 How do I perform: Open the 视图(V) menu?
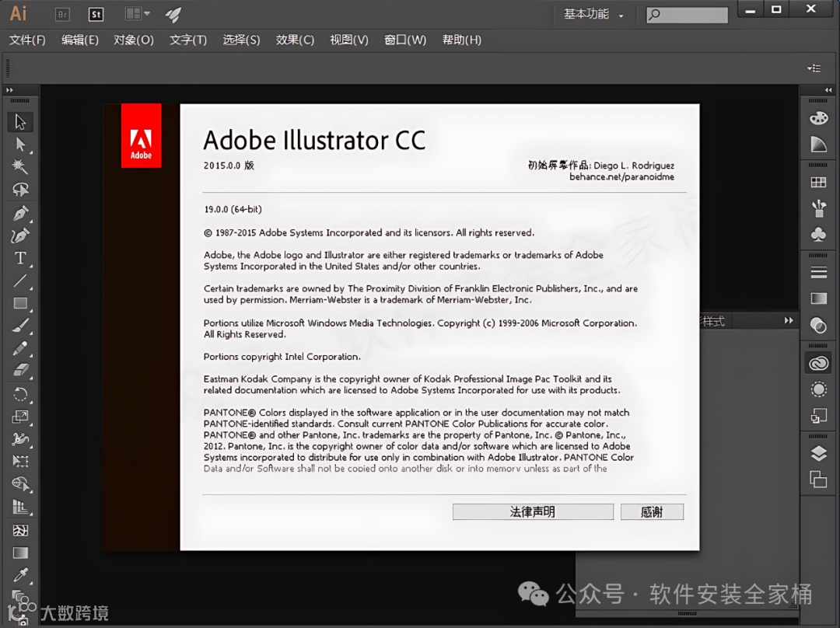[349, 40]
